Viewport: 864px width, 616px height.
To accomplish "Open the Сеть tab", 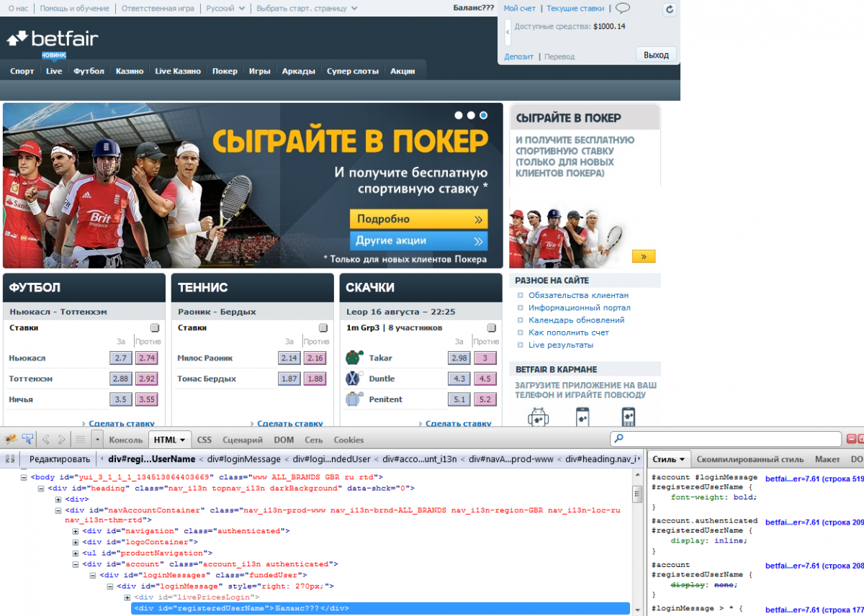I will [x=314, y=440].
